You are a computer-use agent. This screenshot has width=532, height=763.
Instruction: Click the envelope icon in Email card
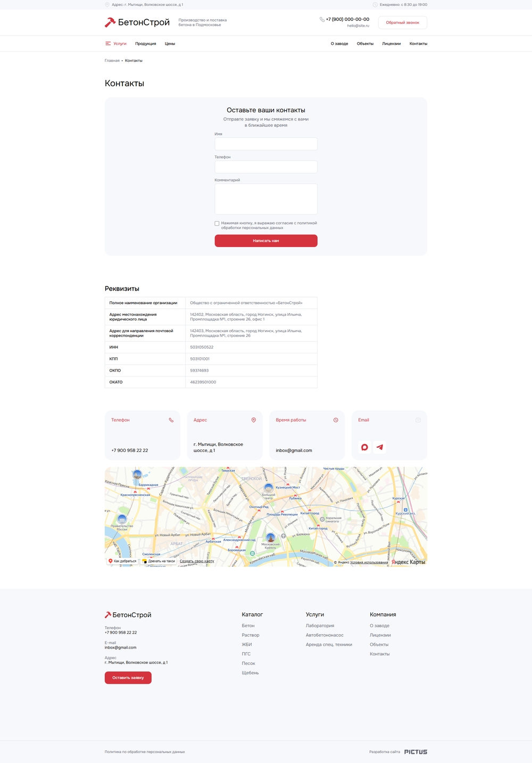(418, 420)
